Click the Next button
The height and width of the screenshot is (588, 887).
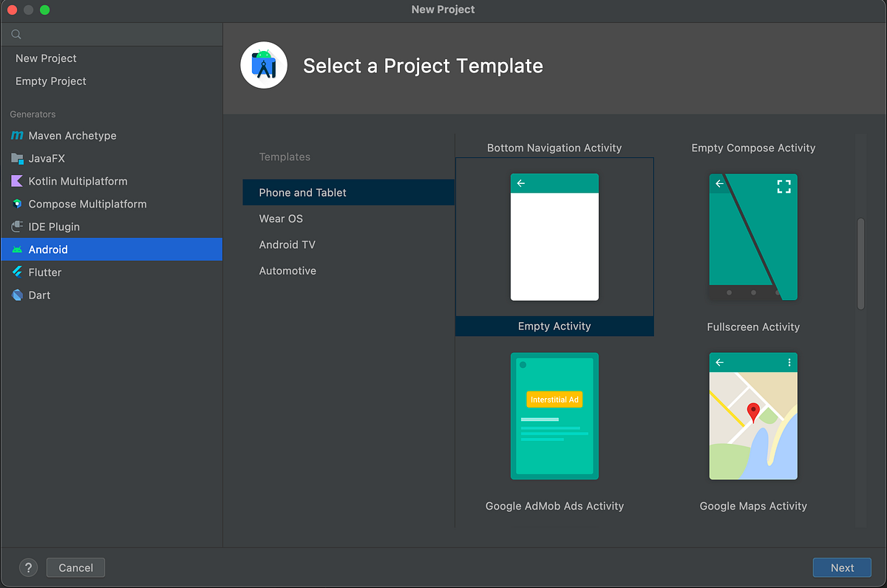pyautogui.click(x=842, y=567)
